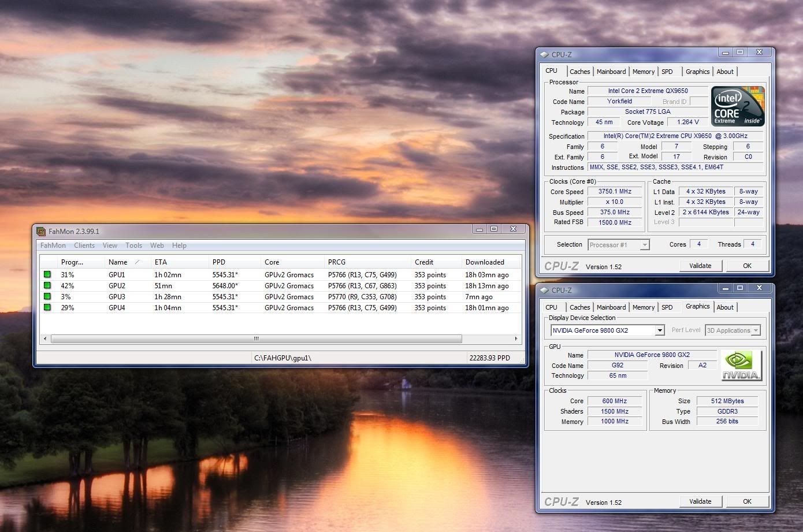Switch to SPD tab in upper CPU-Z
The height and width of the screenshot is (532, 803).
[x=667, y=72]
